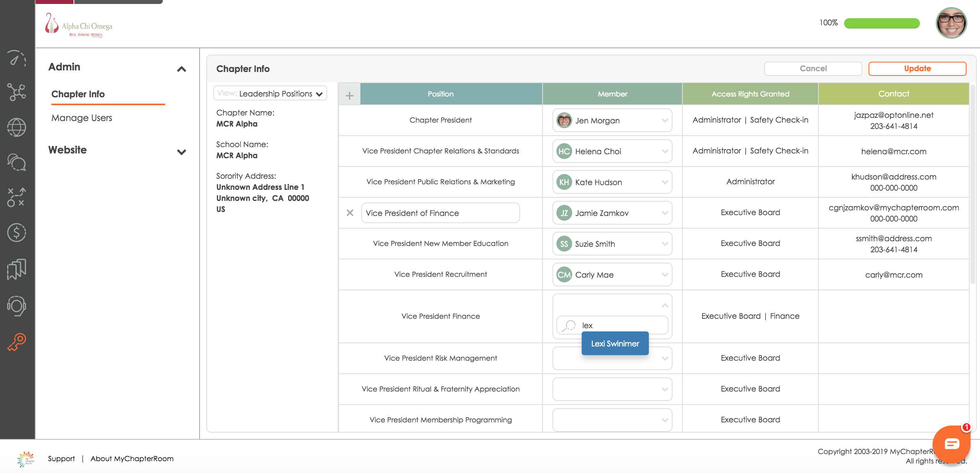Click the green 100% progress bar
Screen dimensions: 980x473
[882, 23]
